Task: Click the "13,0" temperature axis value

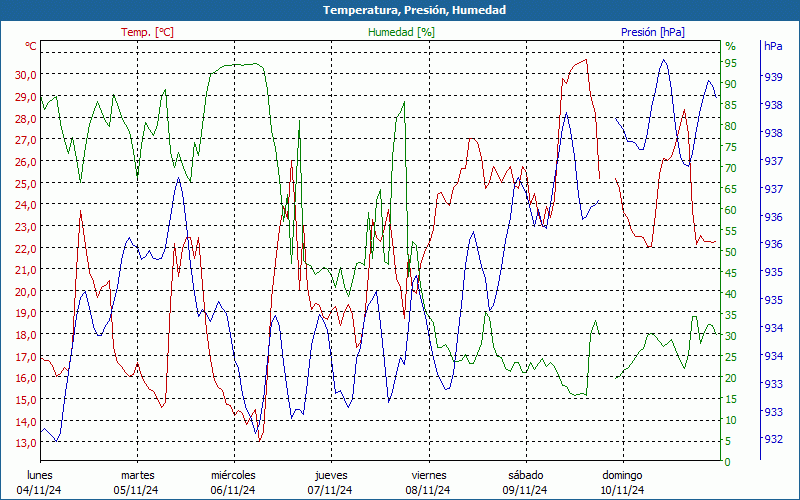Action: click(x=26, y=443)
